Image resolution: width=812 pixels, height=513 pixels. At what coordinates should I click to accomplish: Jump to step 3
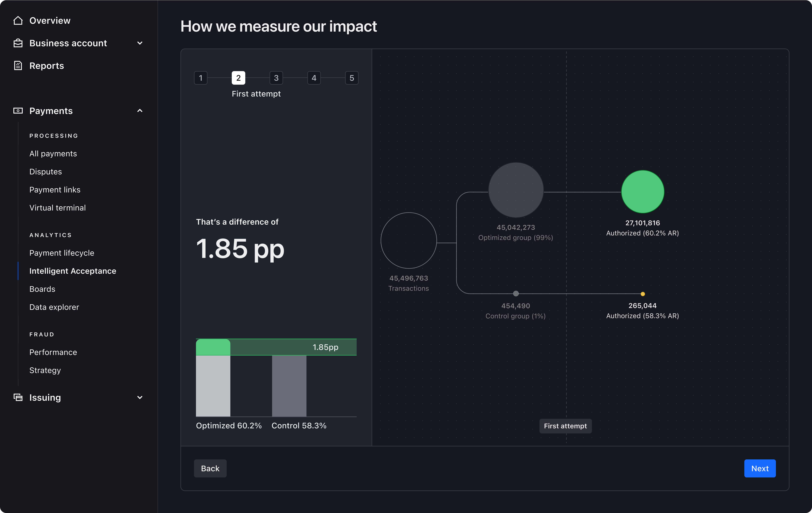[x=276, y=78]
